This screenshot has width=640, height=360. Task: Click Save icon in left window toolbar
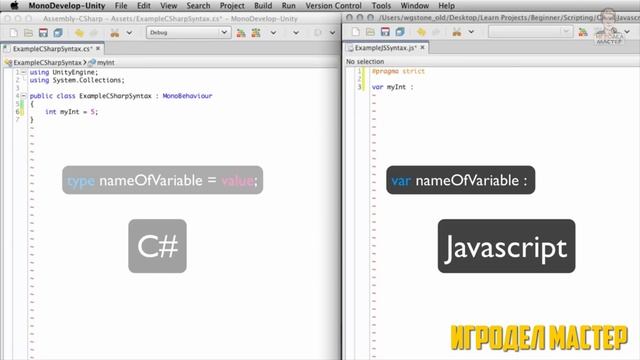click(43, 33)
